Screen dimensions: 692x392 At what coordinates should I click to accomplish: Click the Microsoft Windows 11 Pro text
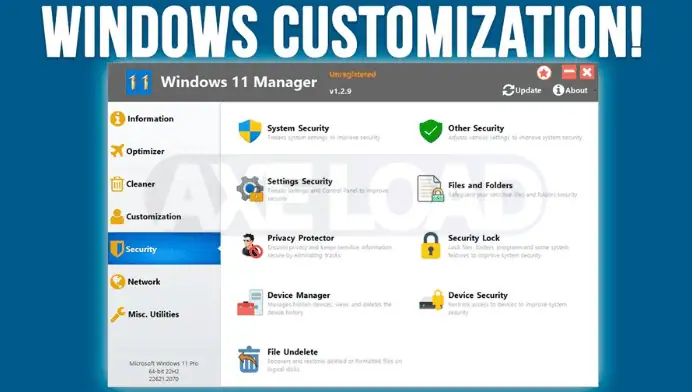(164, 363)
